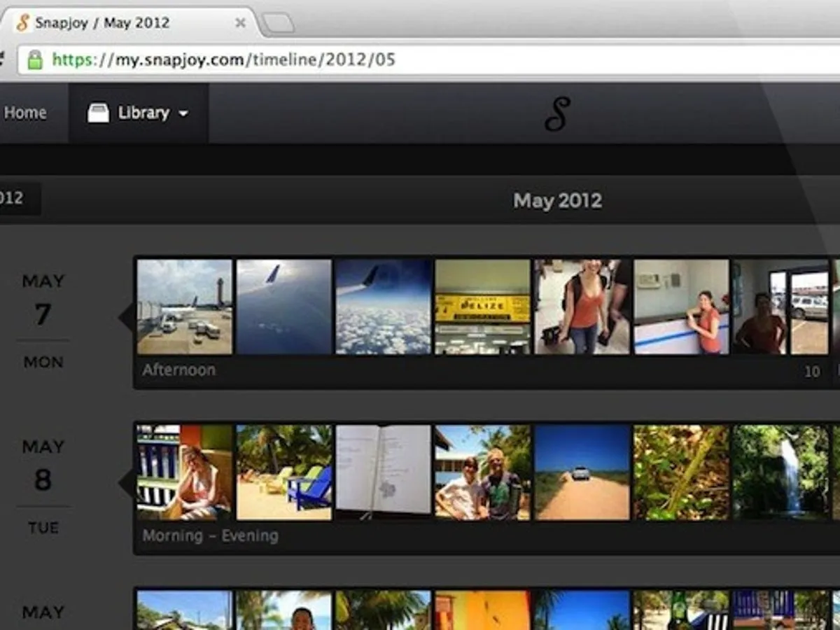Open the blue beach chair photo

click(284, 472)
